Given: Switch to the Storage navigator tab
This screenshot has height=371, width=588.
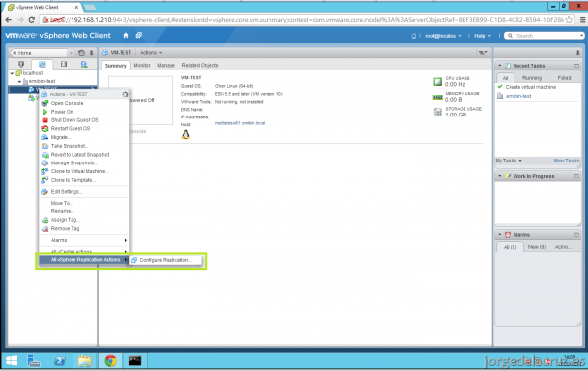Looking at the screenshot, I should click(64, 64).
